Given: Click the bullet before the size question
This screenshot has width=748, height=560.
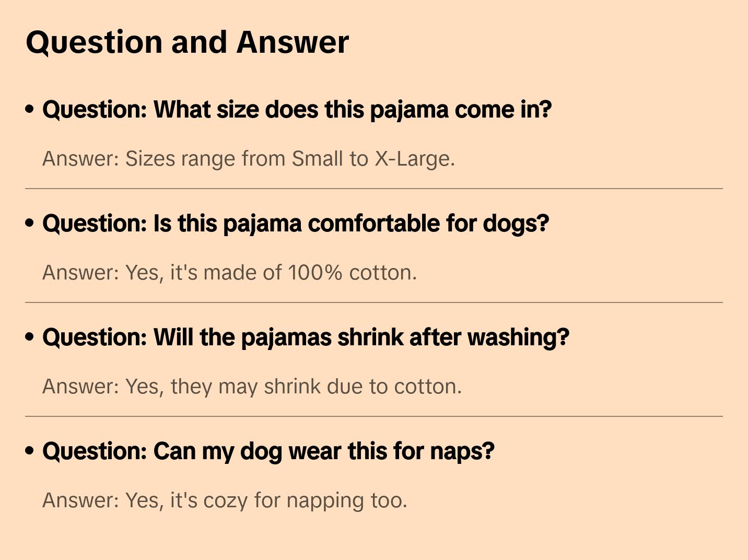Looking at the screenshot, I should 30,109.
